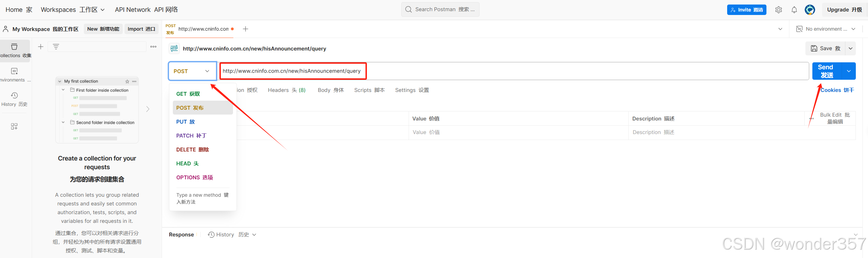The width and height of the screenshot is (868, 258).
Task: Collapse First folder inside collection
Action: pyautogui.click(x=63, y=90)
